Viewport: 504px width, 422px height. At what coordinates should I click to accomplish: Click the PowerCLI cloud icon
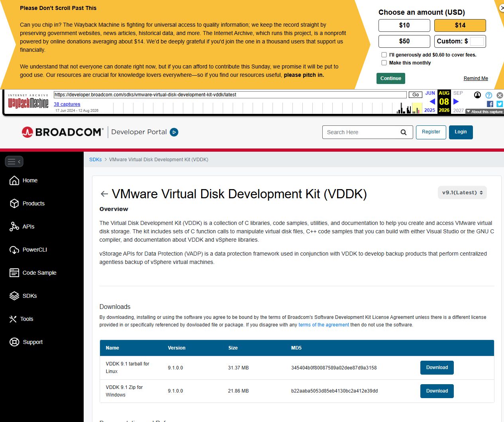[x=14, y=250]
